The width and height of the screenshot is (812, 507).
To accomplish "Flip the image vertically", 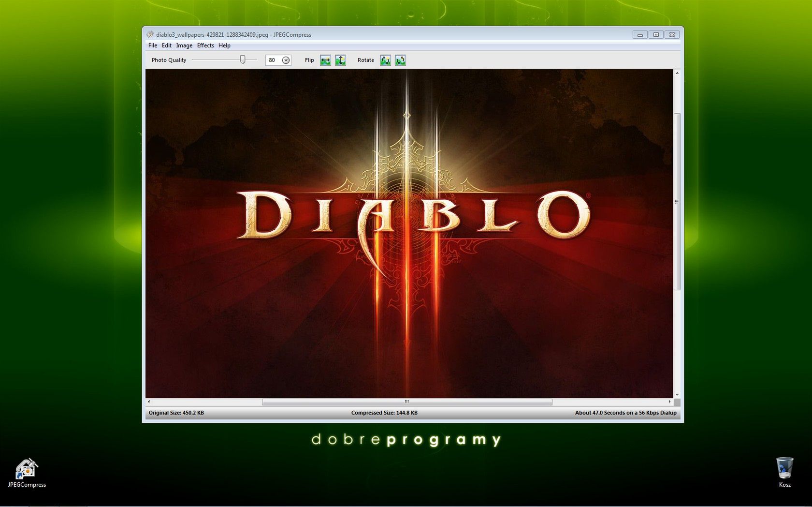I will 340,60.
